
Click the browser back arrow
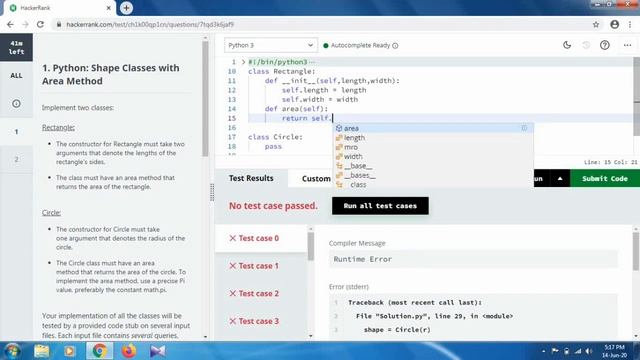pyautogui.click(x=10, y=24)
